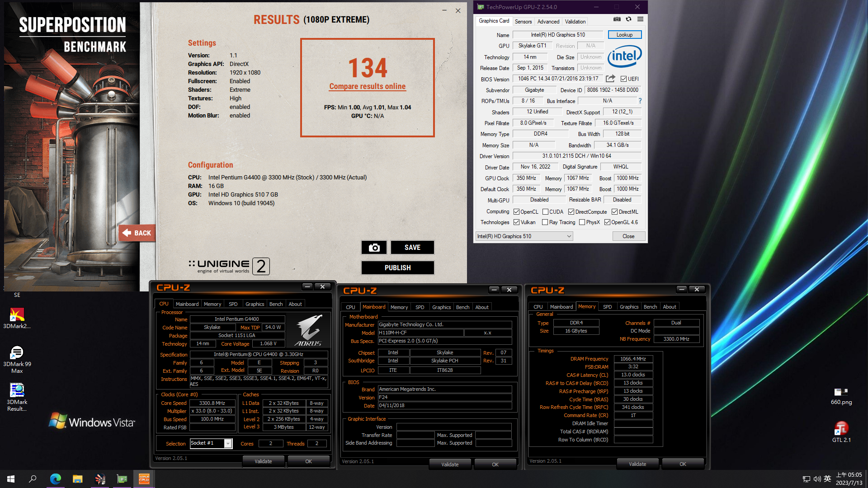Click the Bus Interface question mark icon

click(x=640, y=101)
